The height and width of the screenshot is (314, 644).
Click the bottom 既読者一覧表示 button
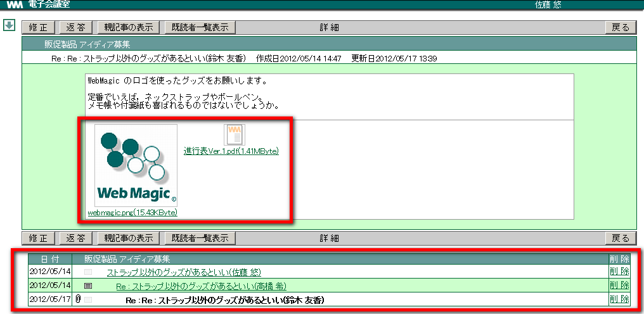point(200,238)
